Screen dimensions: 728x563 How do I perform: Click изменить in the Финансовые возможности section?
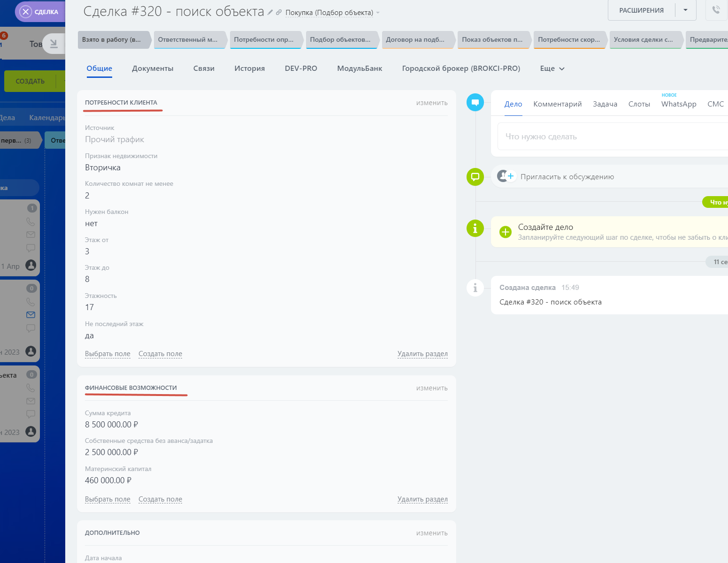point(431,388)
